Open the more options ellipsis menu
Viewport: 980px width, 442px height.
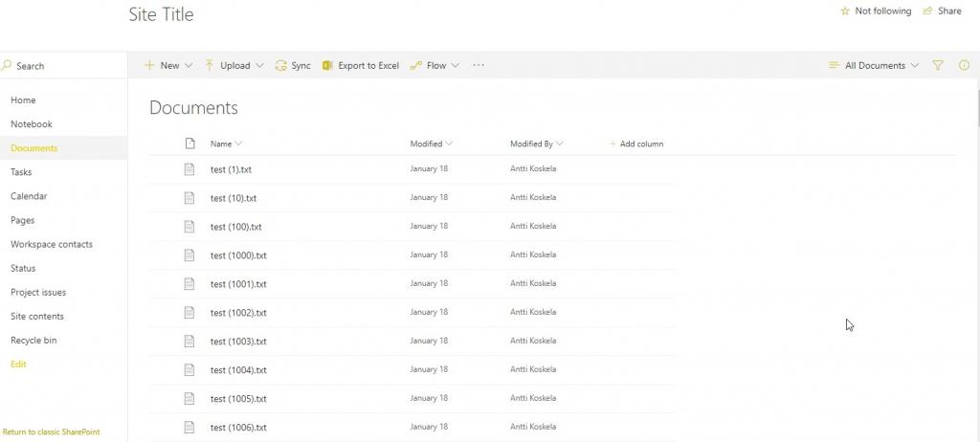click(479, 66)
